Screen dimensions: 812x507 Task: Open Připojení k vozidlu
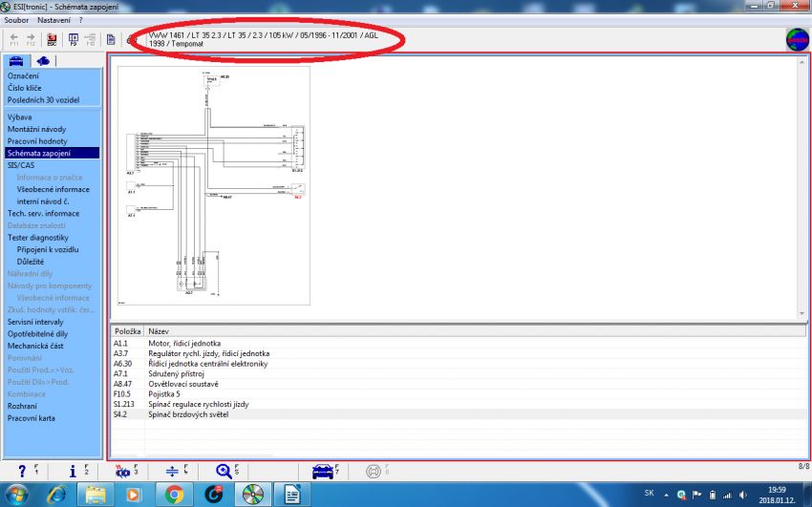click(48, 249)
